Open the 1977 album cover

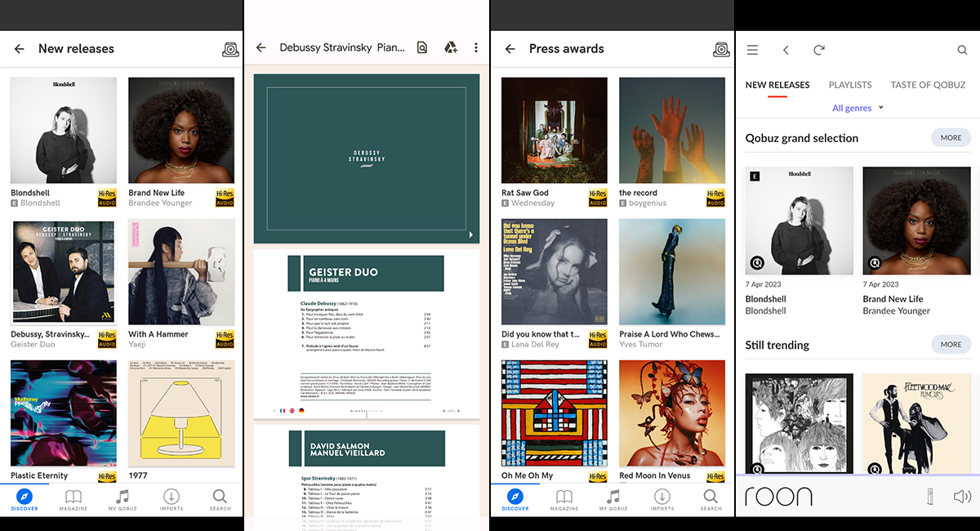(181, 413)
